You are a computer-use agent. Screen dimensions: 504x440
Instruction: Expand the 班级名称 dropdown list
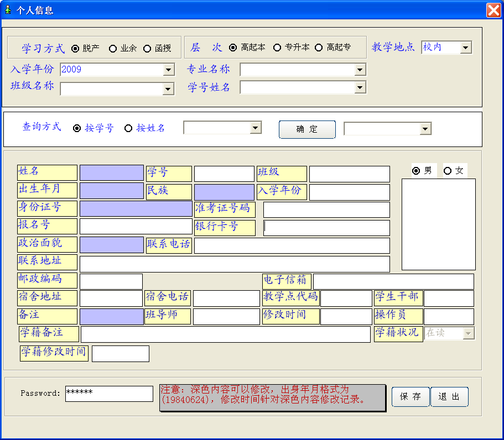point(169,89)
